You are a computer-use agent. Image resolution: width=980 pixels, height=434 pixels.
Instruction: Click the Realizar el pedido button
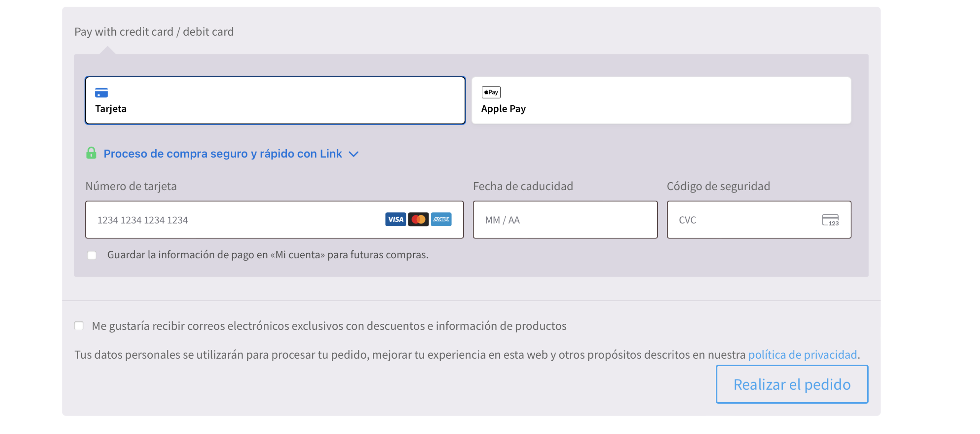[x=791, y=384]
